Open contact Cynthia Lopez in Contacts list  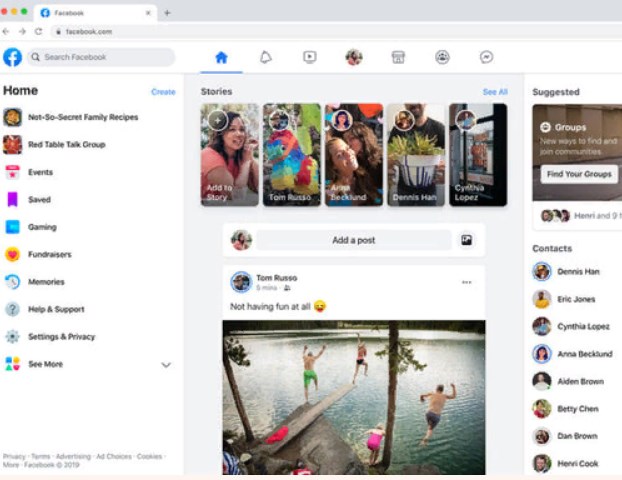(x=571, y=326)
